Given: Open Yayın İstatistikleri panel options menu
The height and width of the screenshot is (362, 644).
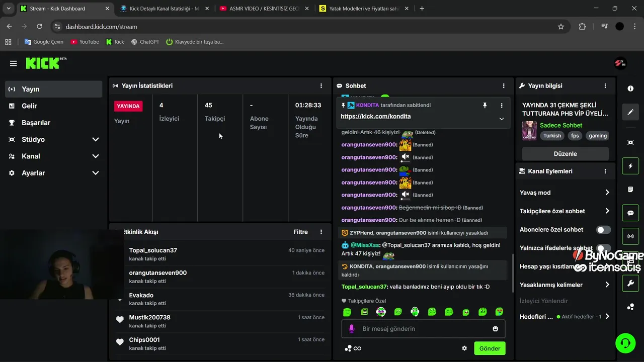Looking at the screenshot, I should coord(321,86).
